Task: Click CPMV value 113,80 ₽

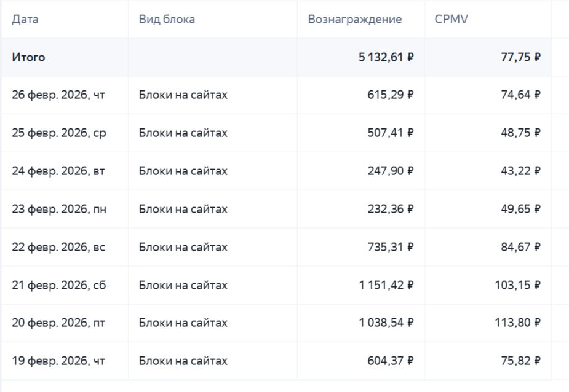Action: coord(518,323)
